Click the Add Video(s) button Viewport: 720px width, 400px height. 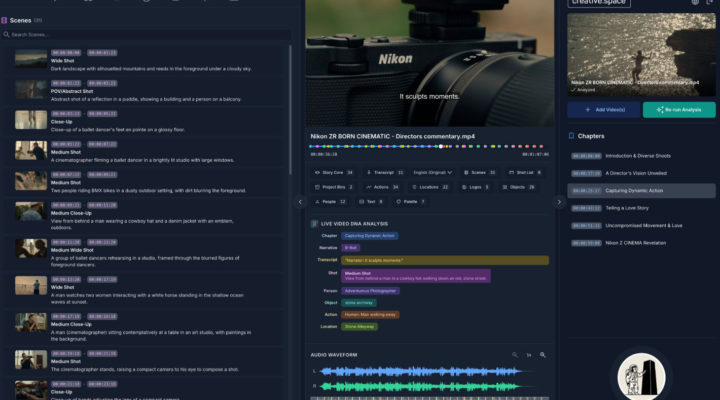(x=604, y=110)
